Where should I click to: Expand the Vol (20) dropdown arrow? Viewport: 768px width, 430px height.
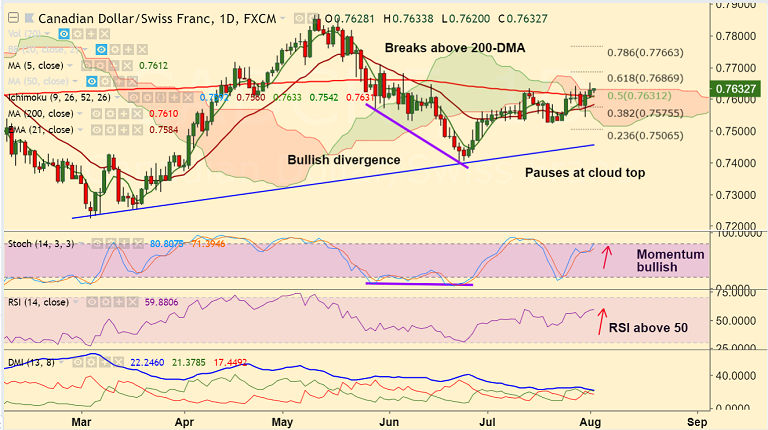tap(48, 34)
